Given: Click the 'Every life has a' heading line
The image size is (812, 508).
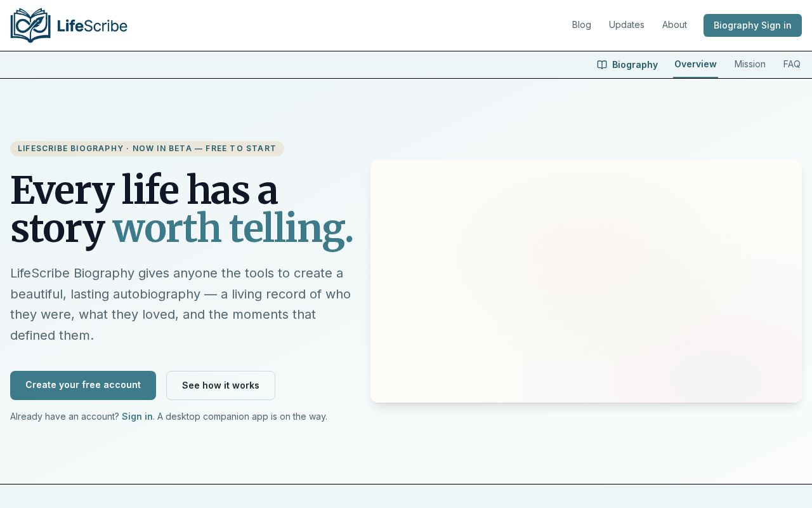Looking at the screenshot, I should pos(144,190).
